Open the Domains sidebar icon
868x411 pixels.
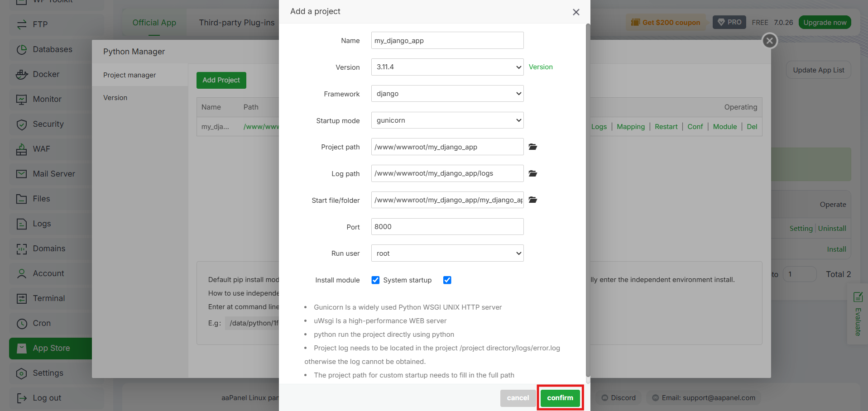pos(22,249)
